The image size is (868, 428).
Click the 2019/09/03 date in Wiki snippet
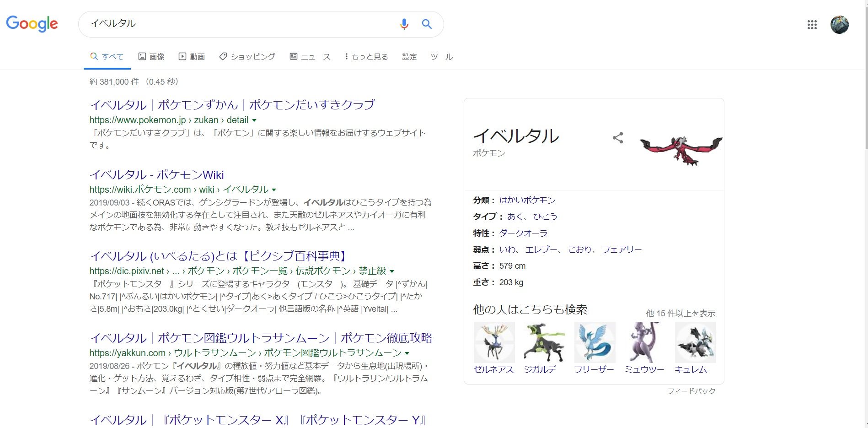tap(109, 203)
